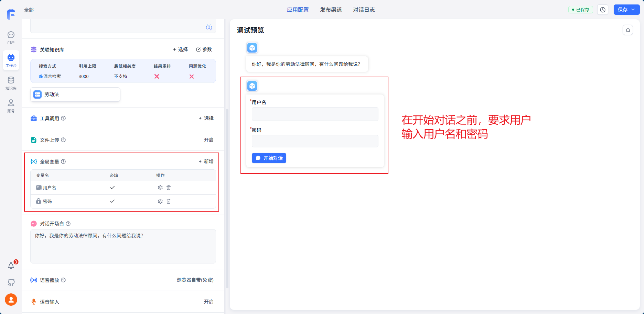The height and width of the screenshot is (314, 644).
Task: Toggle 文件上传 开启 switch
Action: [208, 140]
